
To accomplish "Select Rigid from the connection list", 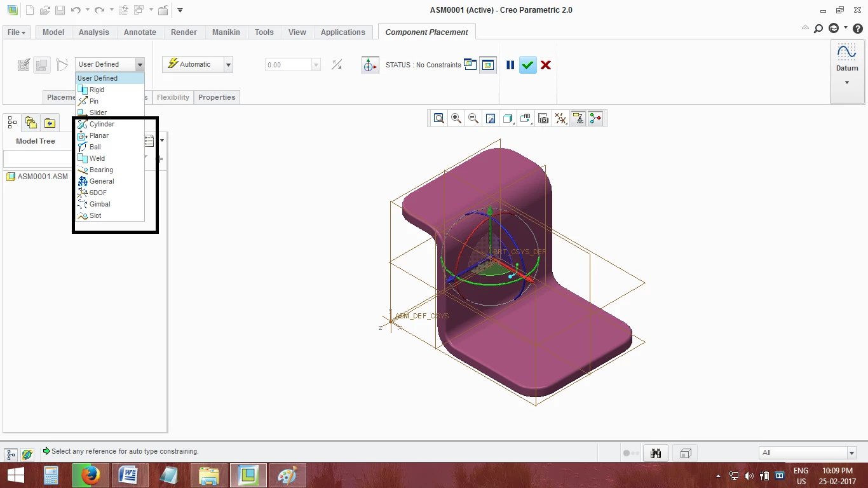I will coord(110,90).
